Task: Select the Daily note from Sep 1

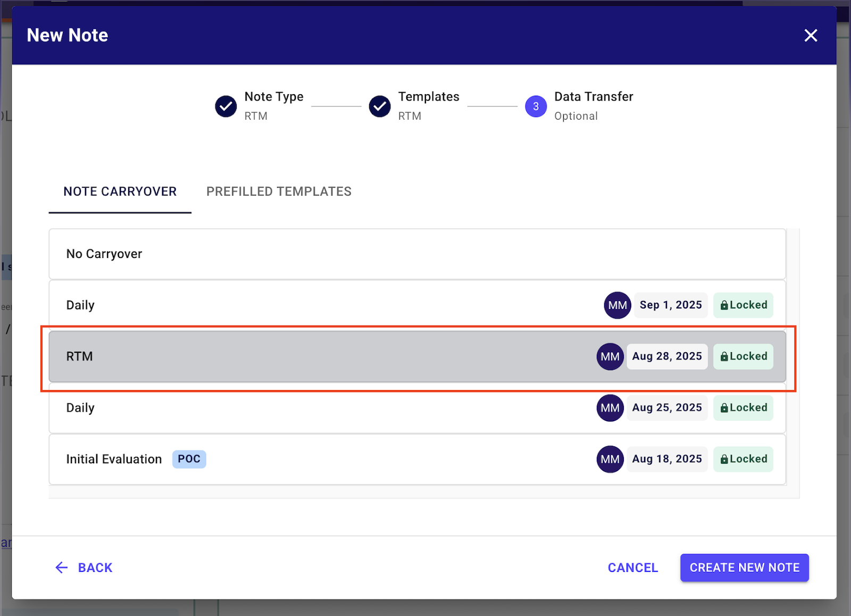Action: [x=319, y=305]
